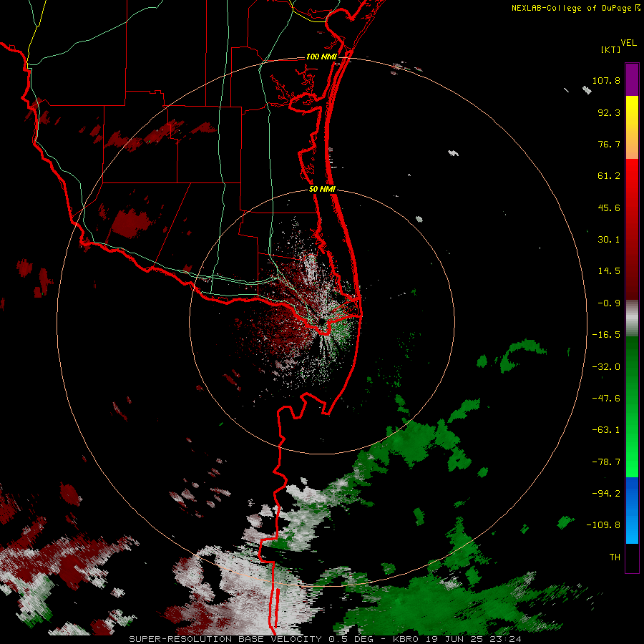Image resolution: width=644 pixels, height=644 pixels.
Task: Click the -94.2 velocity scale value
Action: [x=606, y=494]
